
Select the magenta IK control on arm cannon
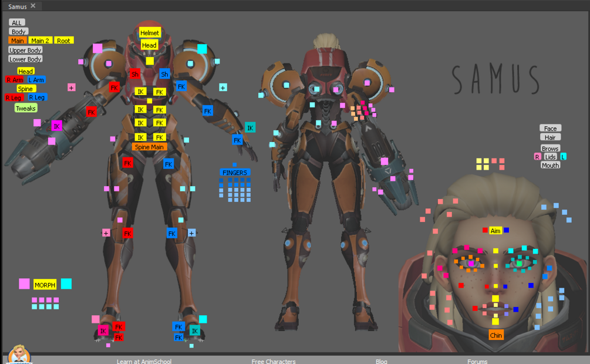pos(56,126)
